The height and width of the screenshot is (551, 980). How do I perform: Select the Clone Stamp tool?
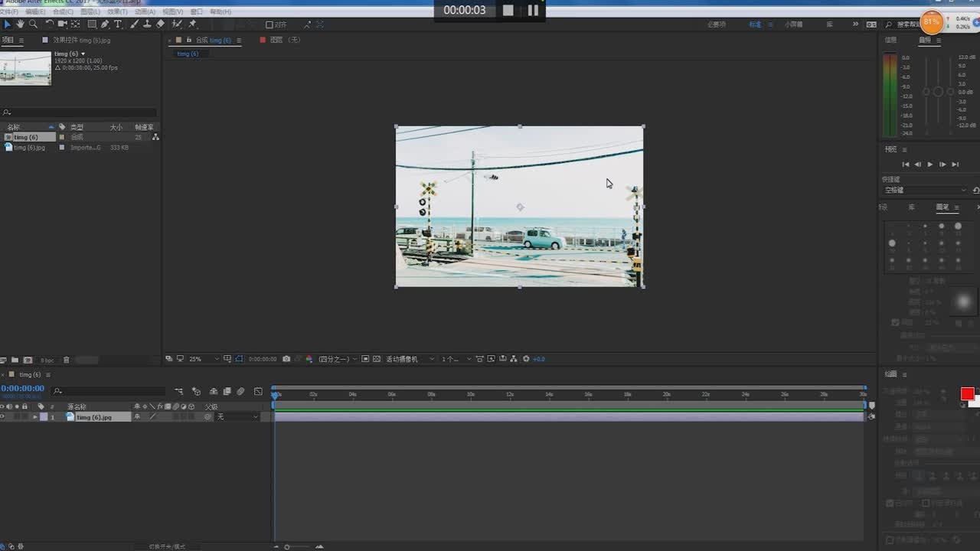[x=147, y=24]
